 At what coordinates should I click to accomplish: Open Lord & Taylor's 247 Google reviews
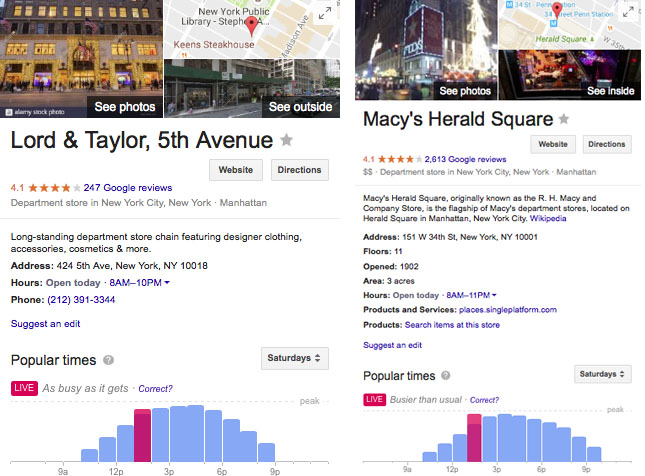click(x=128, y=188)
